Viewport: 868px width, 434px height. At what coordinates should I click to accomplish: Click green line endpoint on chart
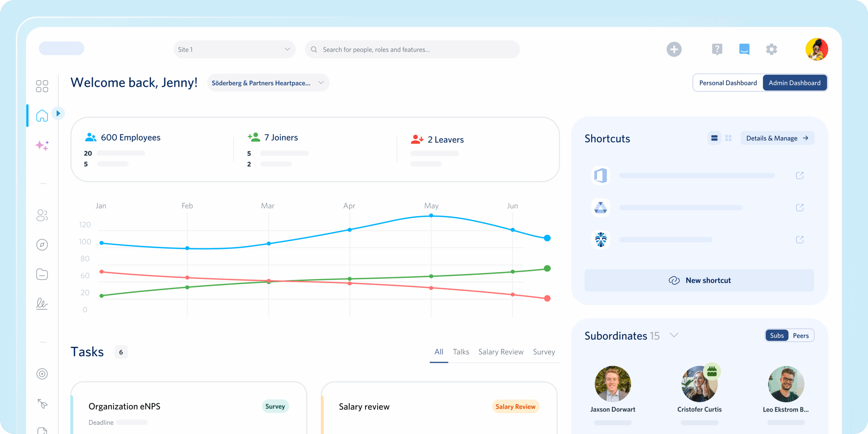tap(547, 269)
